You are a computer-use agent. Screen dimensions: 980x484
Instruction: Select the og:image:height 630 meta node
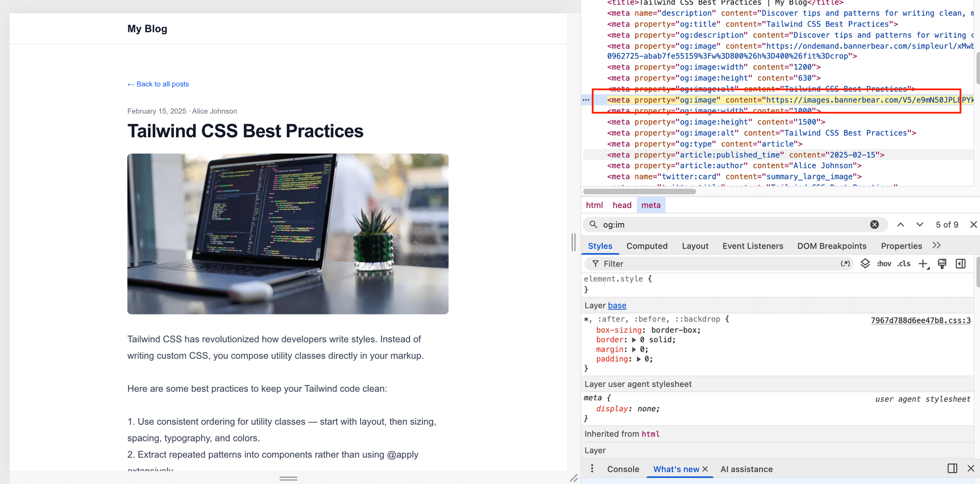click(x=713, y=78)
